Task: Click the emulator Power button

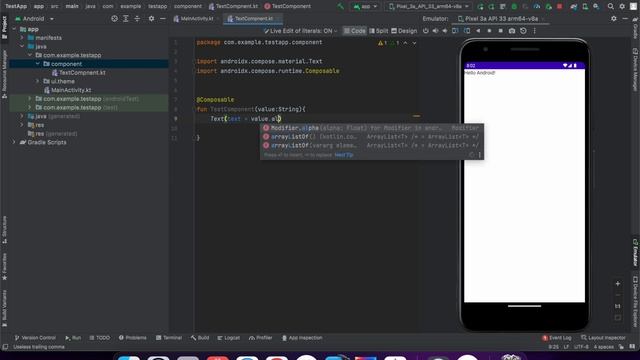Action: 426,31
